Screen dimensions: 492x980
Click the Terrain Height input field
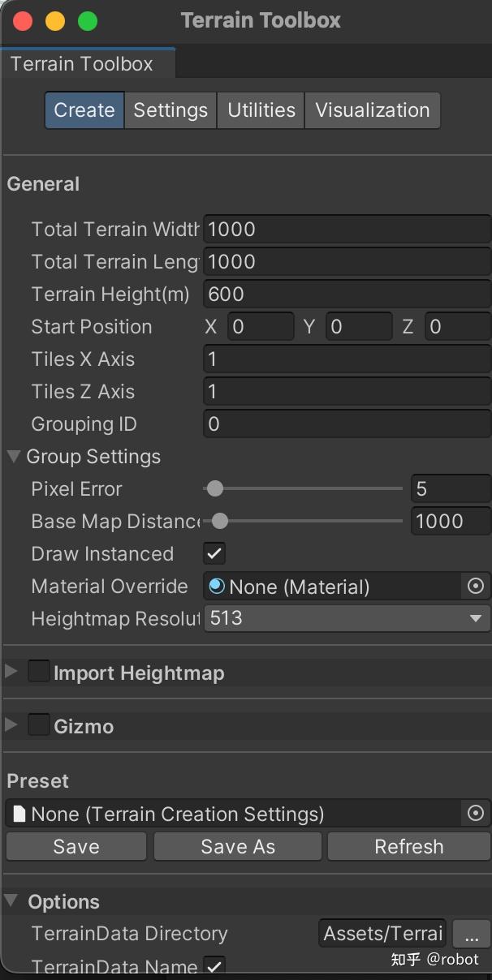coord(347,294)
